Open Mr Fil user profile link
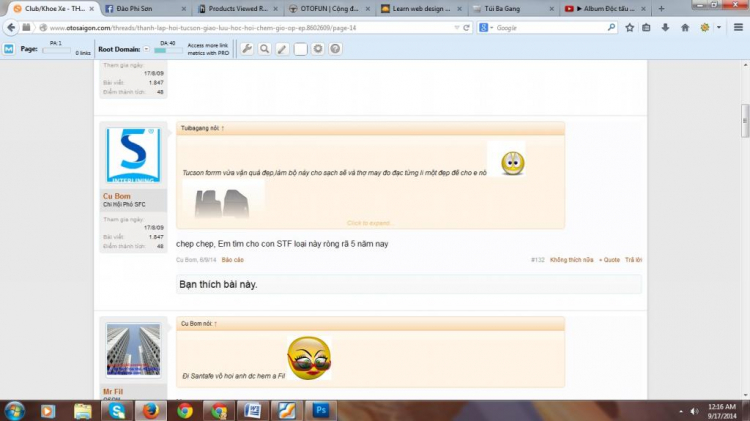 click(113, 392)
